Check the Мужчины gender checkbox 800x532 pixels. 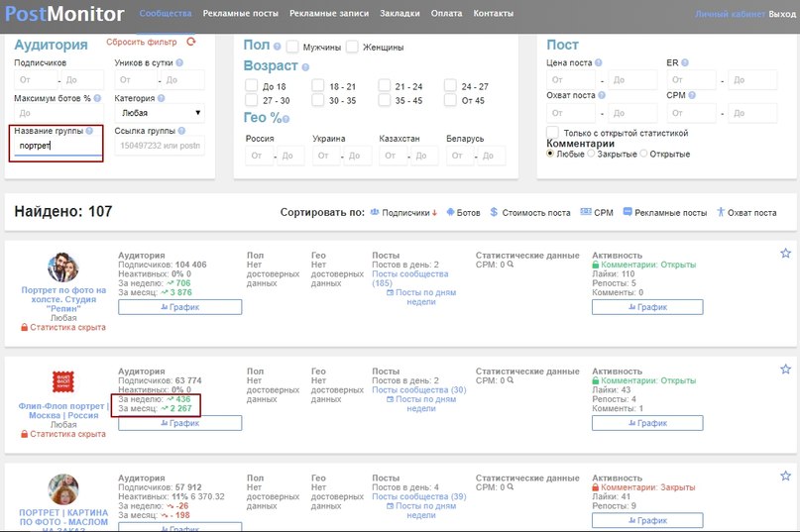click(292, 47)
